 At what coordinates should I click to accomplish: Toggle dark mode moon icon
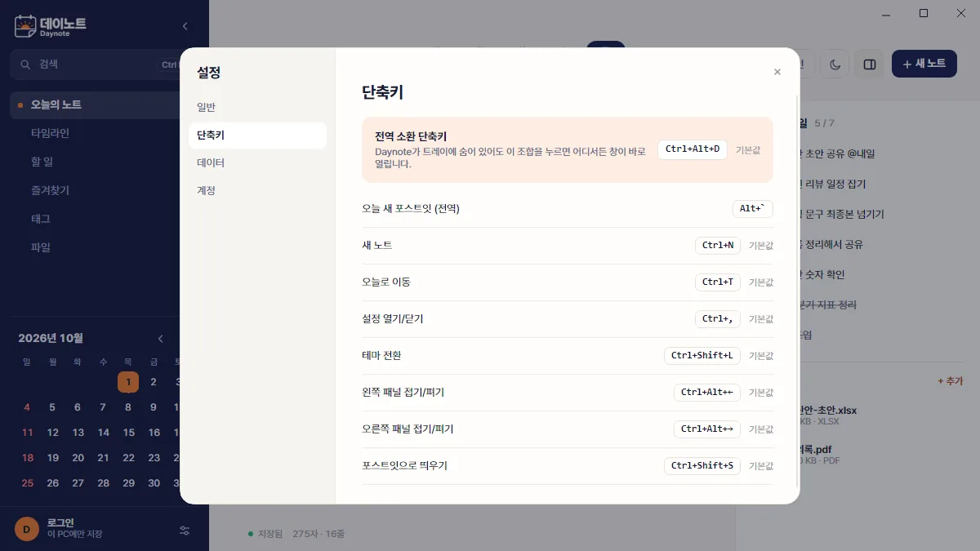[835, 64]
